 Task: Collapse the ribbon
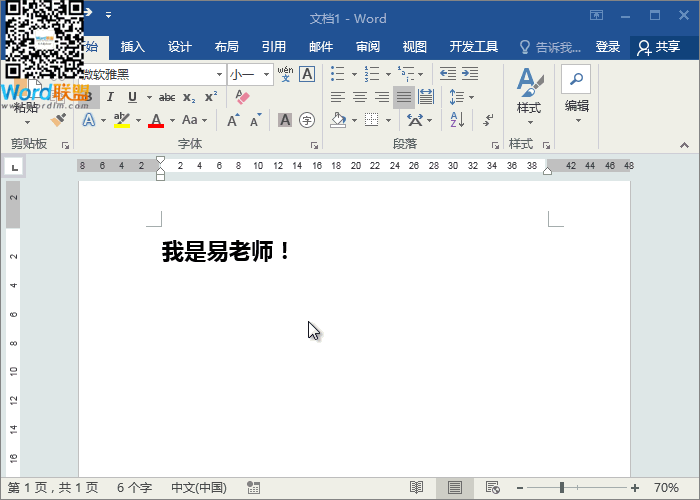tap(684, 146)
